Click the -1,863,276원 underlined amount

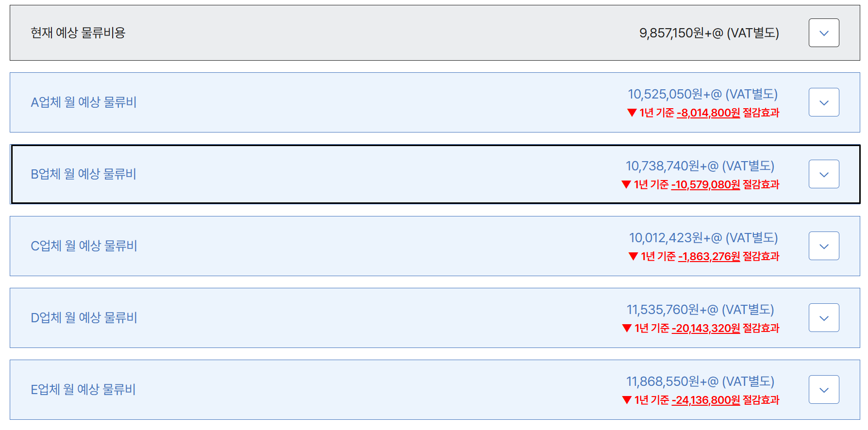(709, 257)
